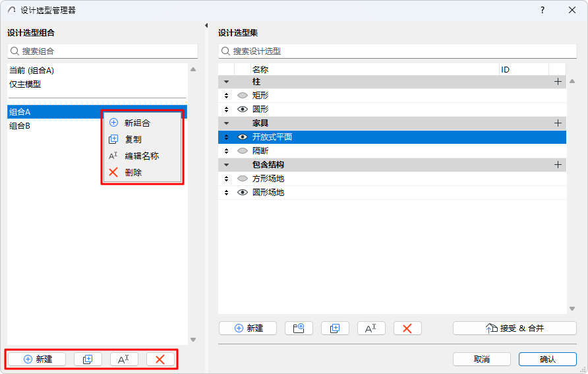Add option to 柱 set with plus icon

click(558, 82)
